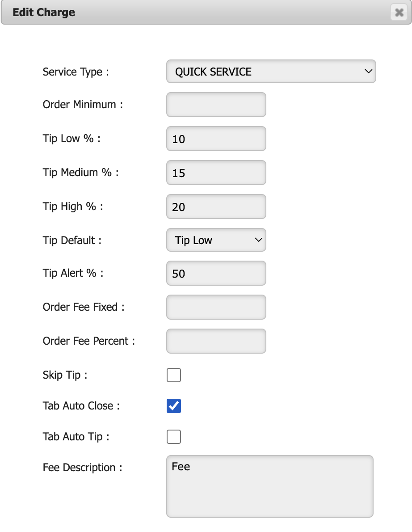Close the Edit Charge dialog
412x532 pixels.
[x=399, y=13]
